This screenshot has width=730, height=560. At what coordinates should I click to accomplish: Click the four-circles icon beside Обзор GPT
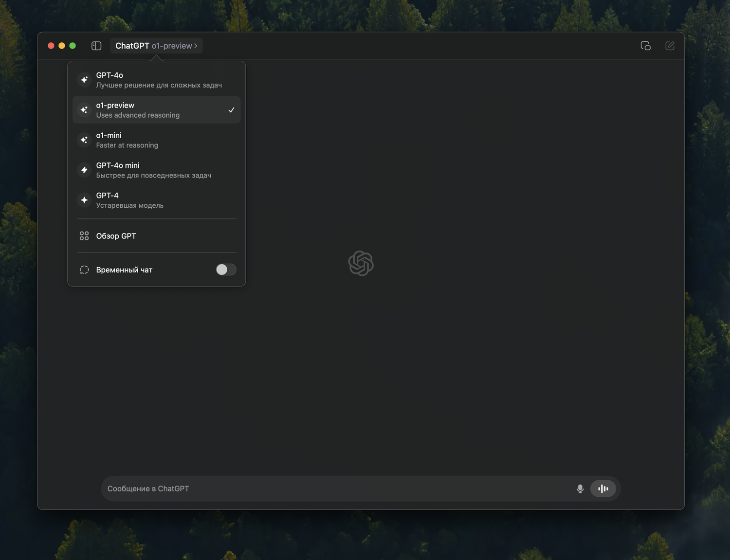84,236
